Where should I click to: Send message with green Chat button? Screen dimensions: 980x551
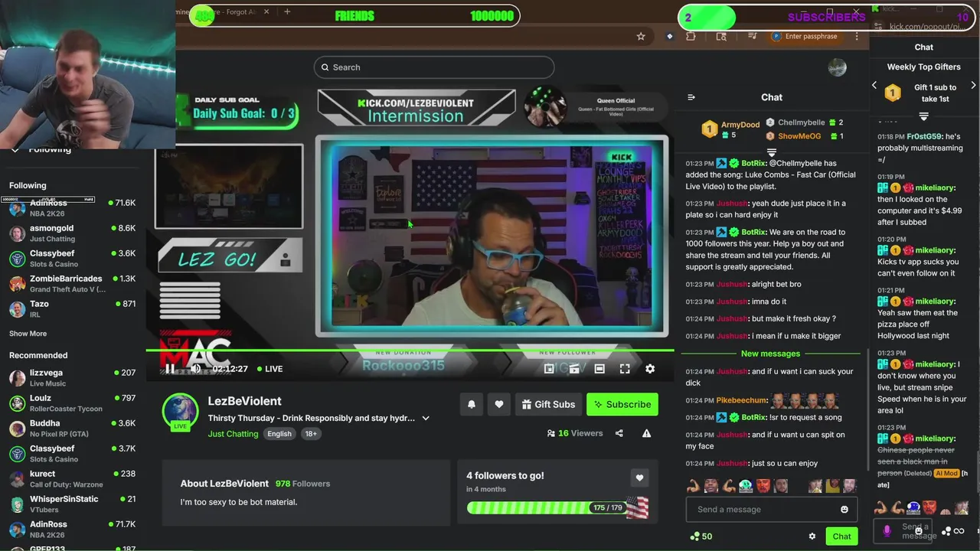(x=841, y=536)
